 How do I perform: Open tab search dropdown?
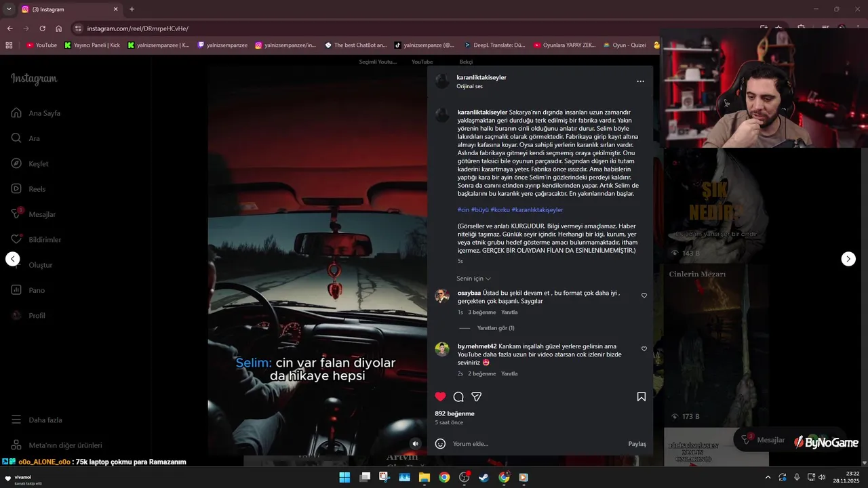point(7,9)
